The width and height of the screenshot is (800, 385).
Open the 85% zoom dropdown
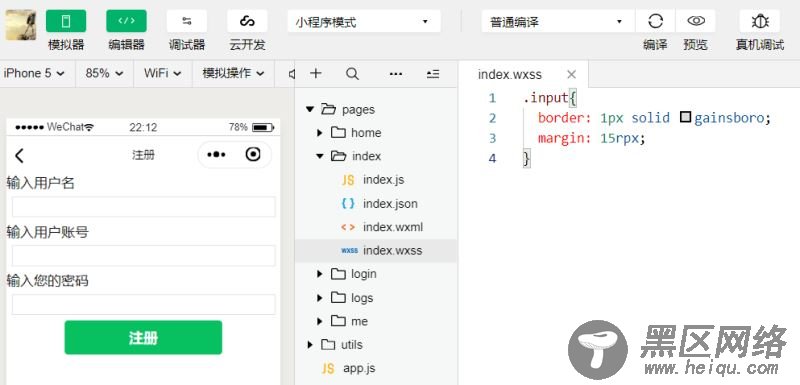tap(105, 73)
